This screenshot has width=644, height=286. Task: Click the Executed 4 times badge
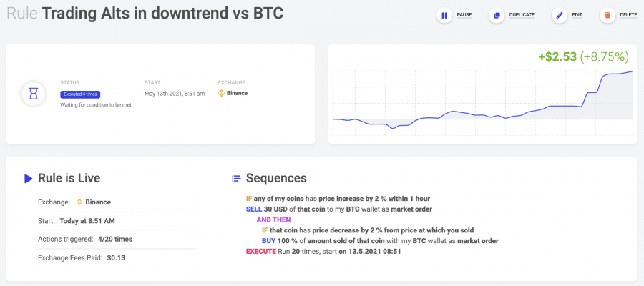pyautogui.click(x=80, y=94)
